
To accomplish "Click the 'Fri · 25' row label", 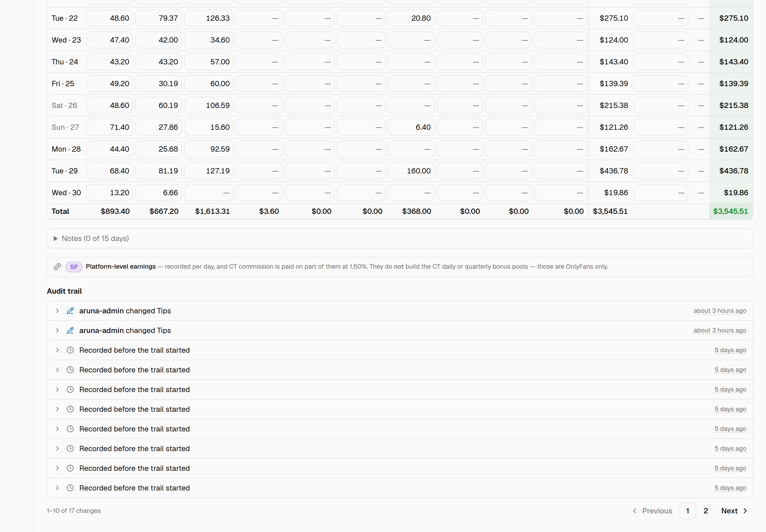I will 63,83.
